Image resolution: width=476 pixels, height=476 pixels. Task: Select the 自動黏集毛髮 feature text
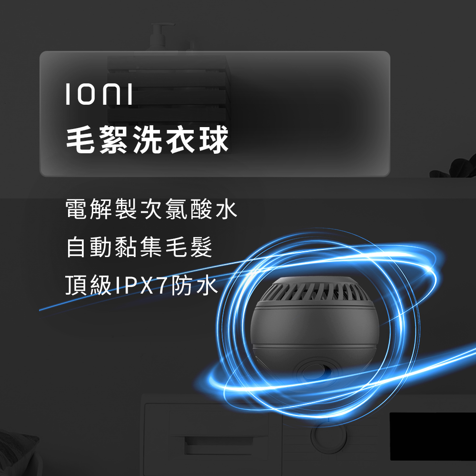139,247
